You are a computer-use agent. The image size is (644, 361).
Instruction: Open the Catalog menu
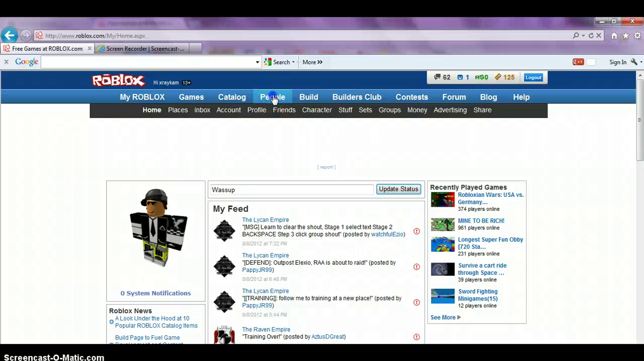coord(232,97)
